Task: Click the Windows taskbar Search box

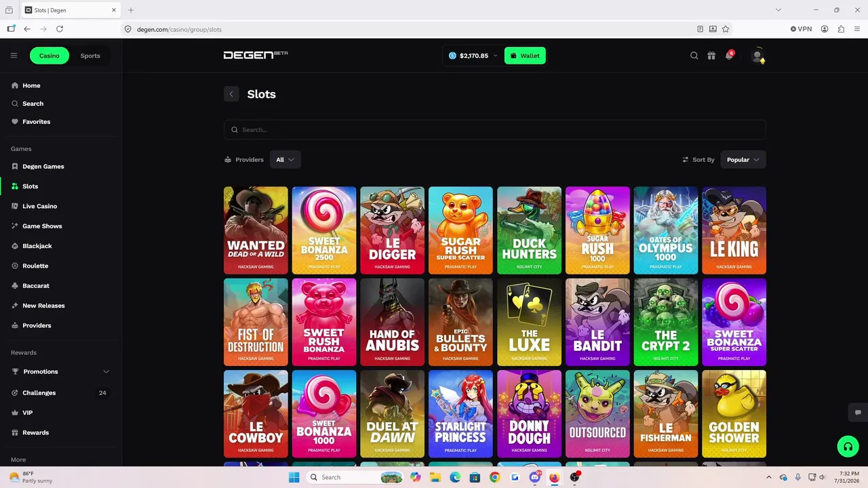Action: point(354,477)
